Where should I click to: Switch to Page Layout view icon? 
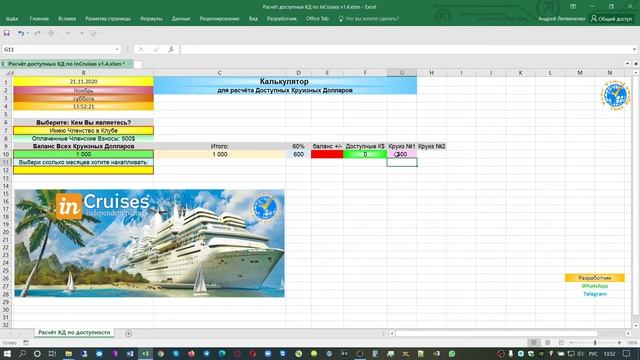point(547,342)
